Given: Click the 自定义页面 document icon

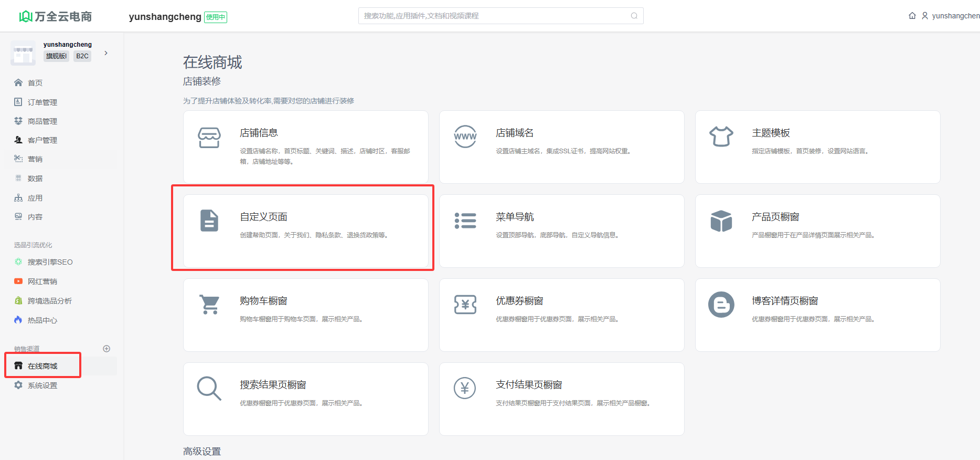Looking at the screenshot, I should tap(209, 221).
